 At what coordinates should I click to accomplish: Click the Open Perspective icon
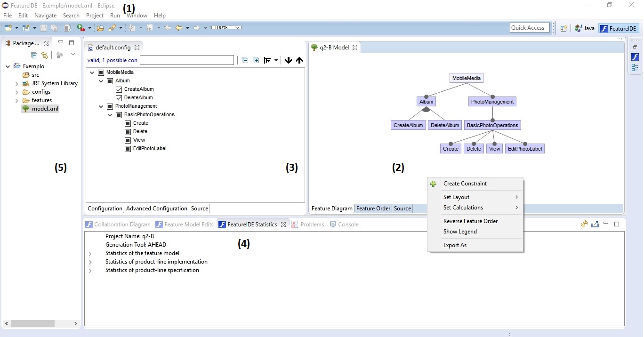coord(563,28)
